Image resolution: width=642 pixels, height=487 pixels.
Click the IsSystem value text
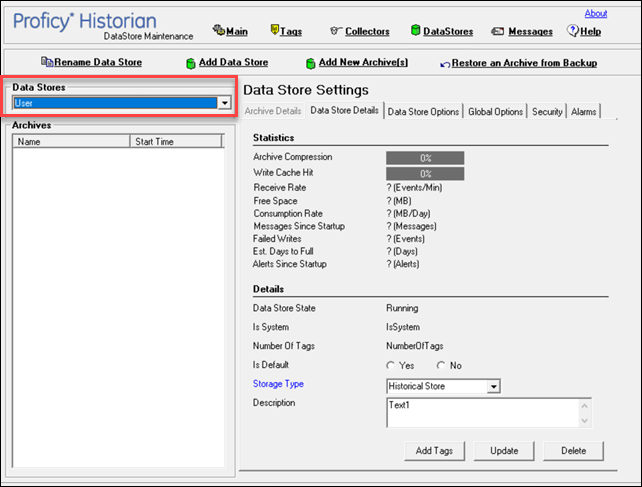403,327
